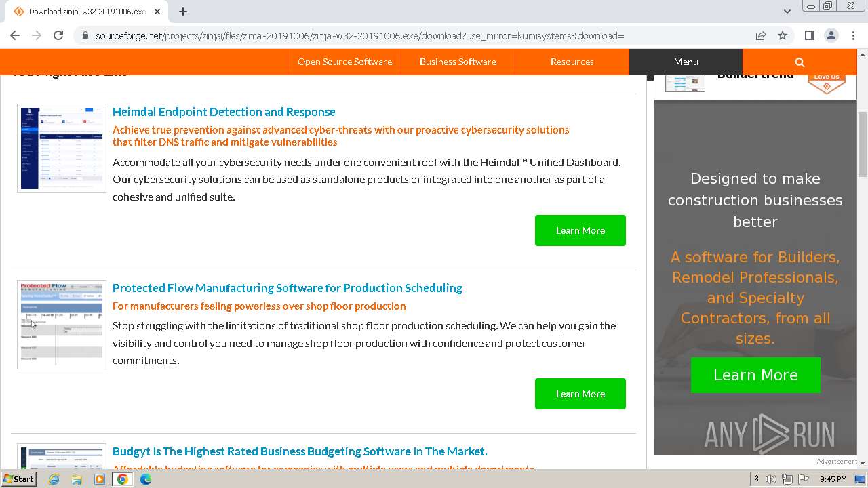
Task: Open the Chrome three-dot menu
Action: [x=853, y=35]
